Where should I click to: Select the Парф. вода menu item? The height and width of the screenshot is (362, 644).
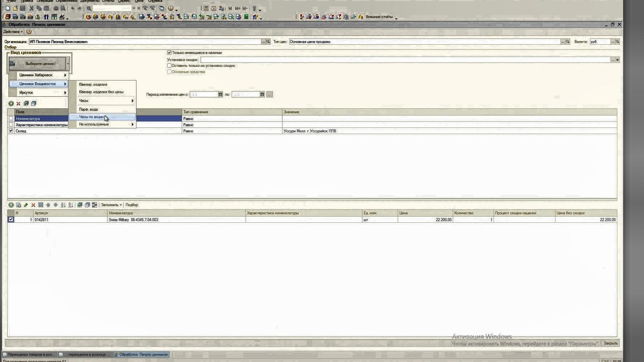89,109
